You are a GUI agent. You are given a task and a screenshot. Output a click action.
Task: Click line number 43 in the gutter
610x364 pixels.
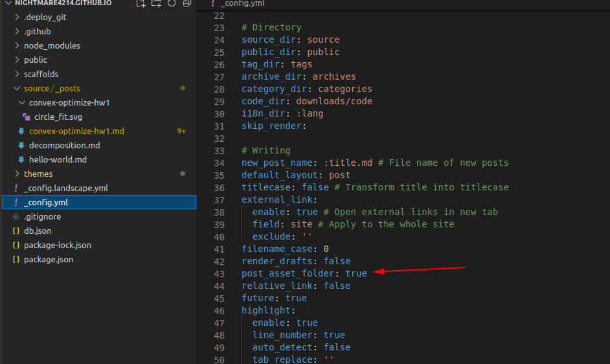tap(219, 274)
